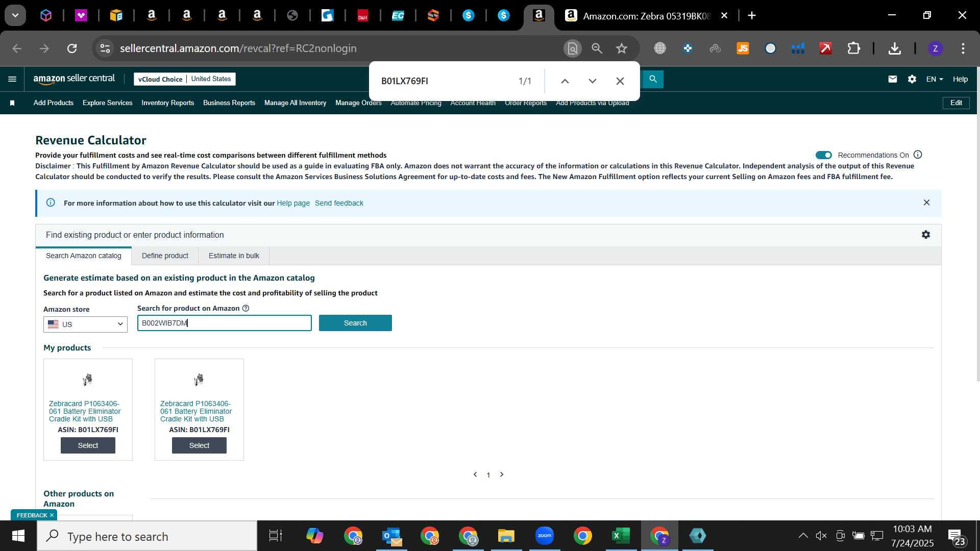This screenshot has width=980, height=551.
Task: Open site information icon in address bar
Action: [105, 48]
